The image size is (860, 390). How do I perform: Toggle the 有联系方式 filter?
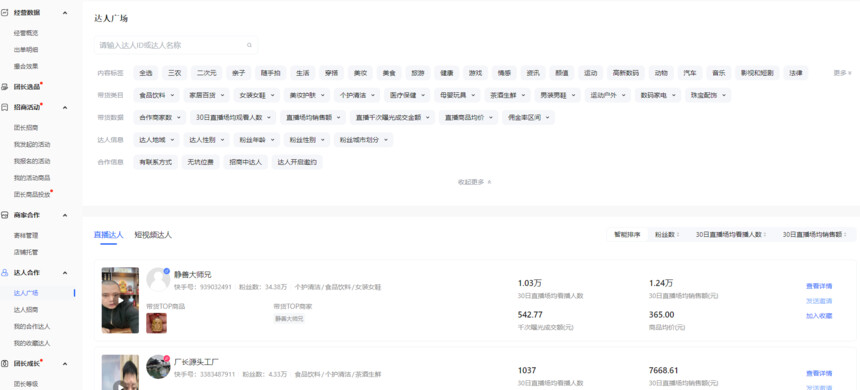(x=156, y=162)
